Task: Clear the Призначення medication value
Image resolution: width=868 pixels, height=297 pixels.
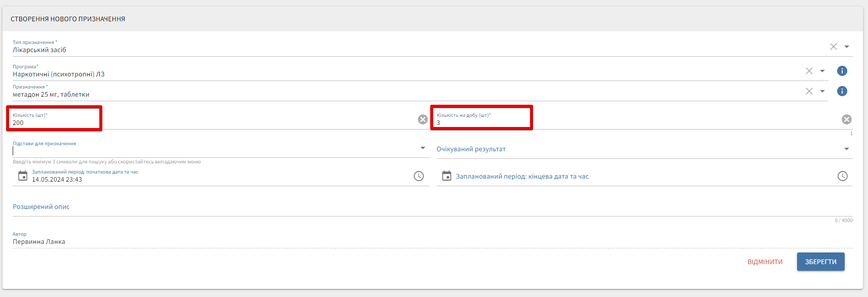Action: [x=809, y=91]
